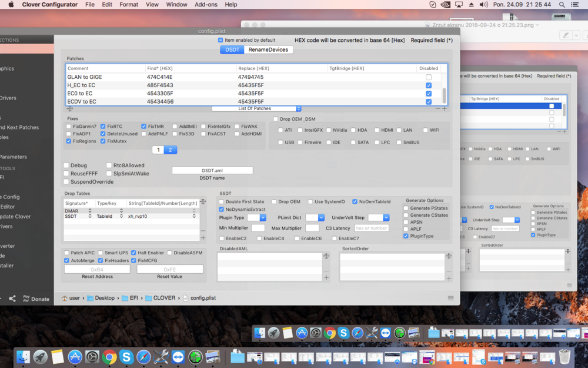The width and height of the screenshot is (588, 368).
Task: Open the hamburger menu in path bar
Action: (450, 298)
